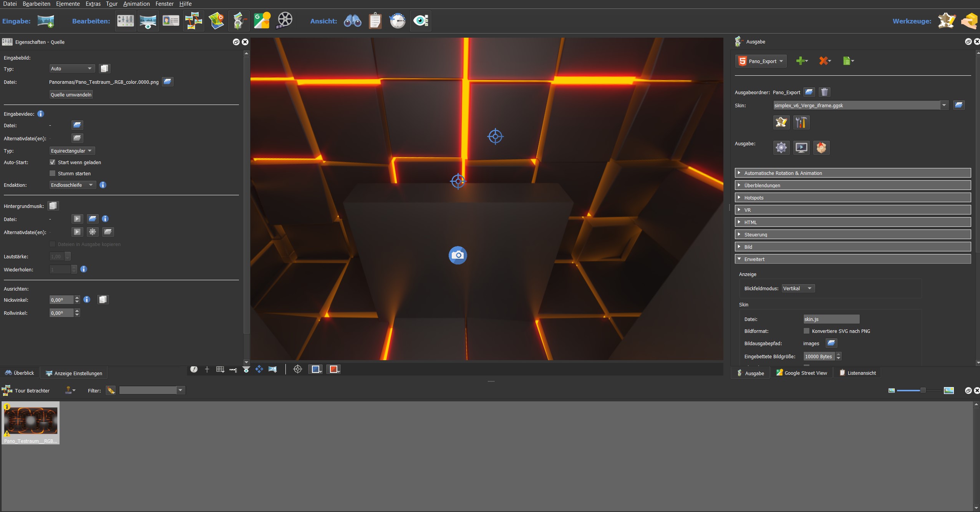
Task: Open the Bearbeiten menu
Action: coord(36,4)
